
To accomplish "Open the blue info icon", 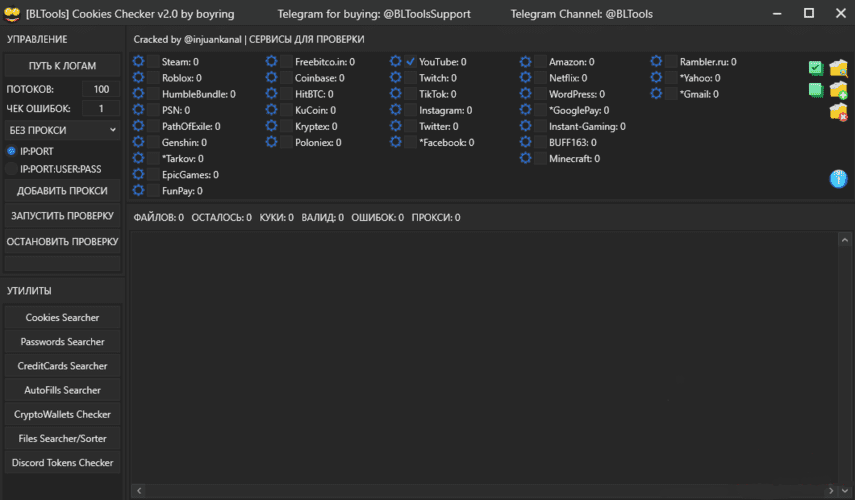I will pyautogui.click(x=839, y=179).
